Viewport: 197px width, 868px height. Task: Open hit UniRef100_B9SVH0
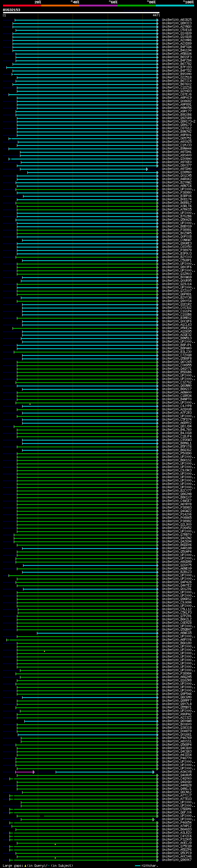coord(177,74)
